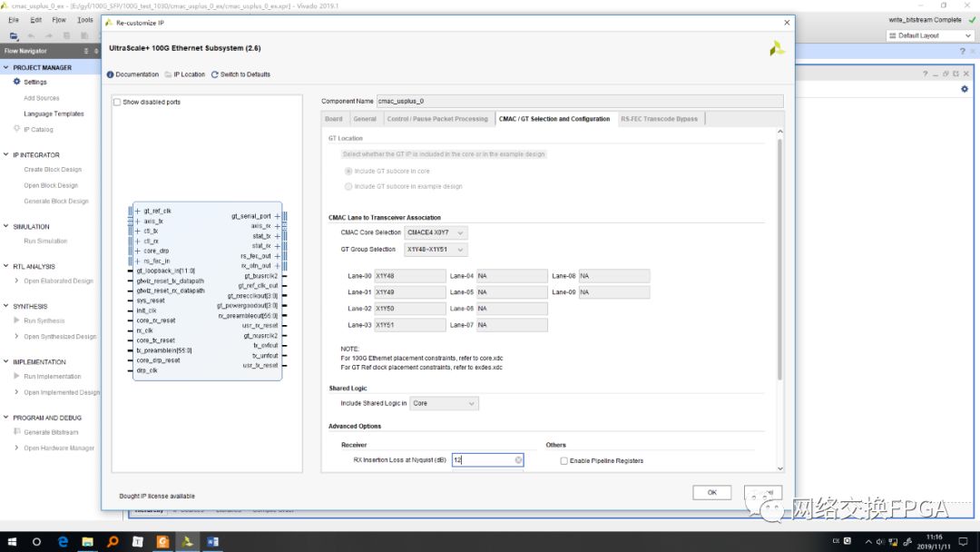
Task: Click the Run Implementation play icon
Action: [x=17, y=377]
